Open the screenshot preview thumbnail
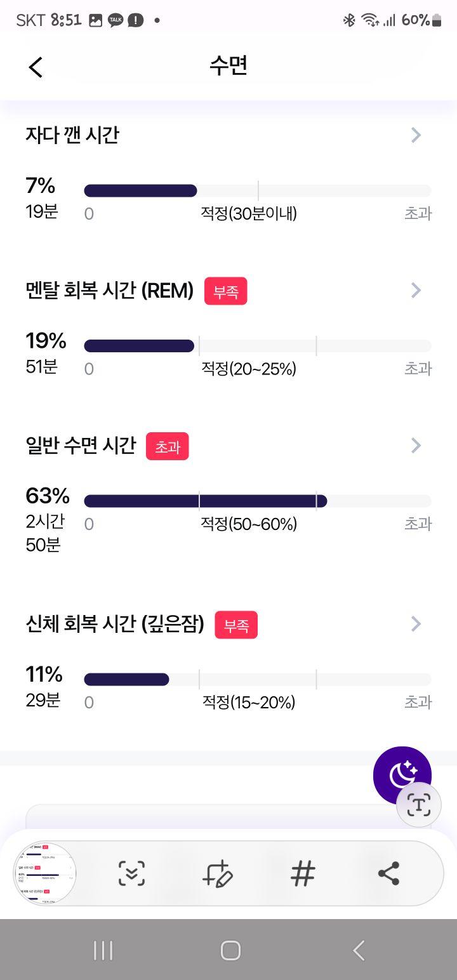457x980 pixels. point(45,873)
